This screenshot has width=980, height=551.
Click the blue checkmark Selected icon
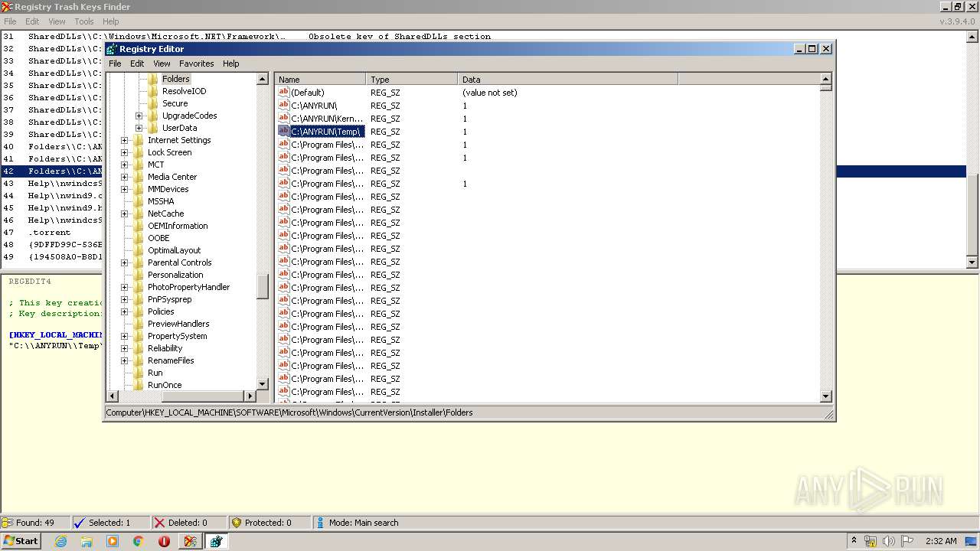(x=79, y=523)
